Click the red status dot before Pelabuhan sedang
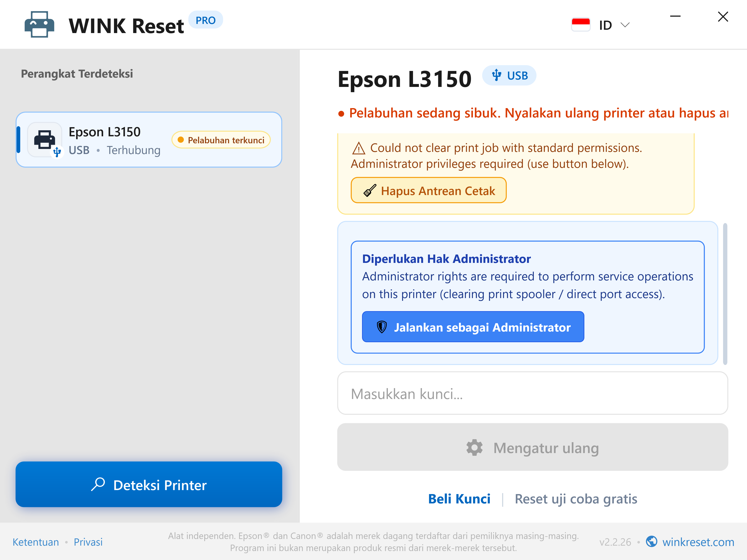The height and width of the screenshot is (560, 747). tap(341, 114)
